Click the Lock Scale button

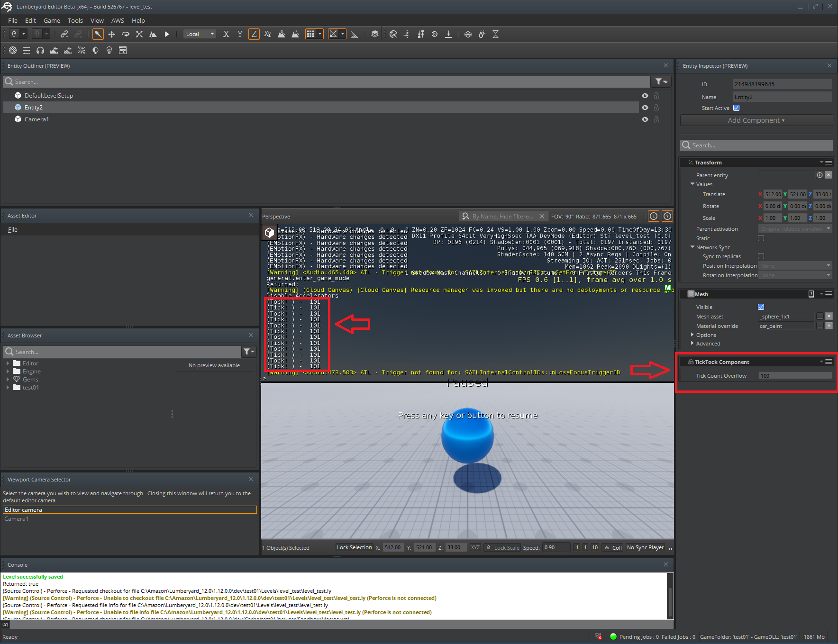pyautogui.click(x=502, y=547)
